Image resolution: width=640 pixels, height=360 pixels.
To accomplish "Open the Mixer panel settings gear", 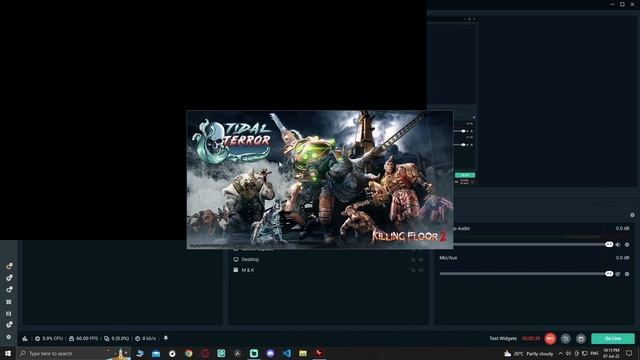I will click(632, 215).
